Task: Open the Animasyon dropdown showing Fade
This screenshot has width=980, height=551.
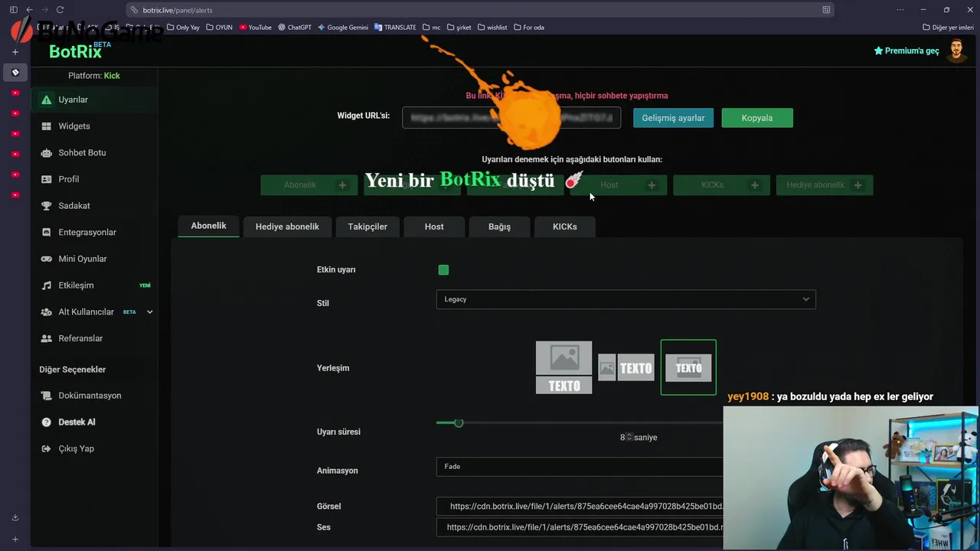Action: (580, 466)
